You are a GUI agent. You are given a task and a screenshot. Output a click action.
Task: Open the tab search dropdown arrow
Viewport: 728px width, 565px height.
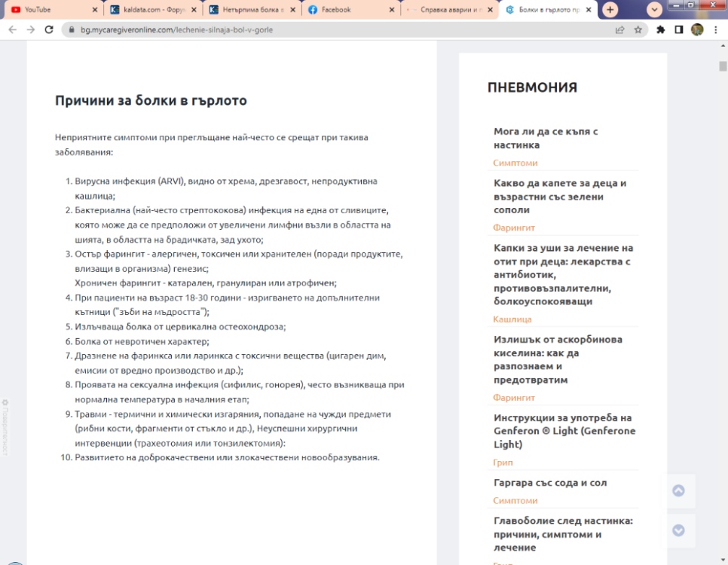(654, 10)
